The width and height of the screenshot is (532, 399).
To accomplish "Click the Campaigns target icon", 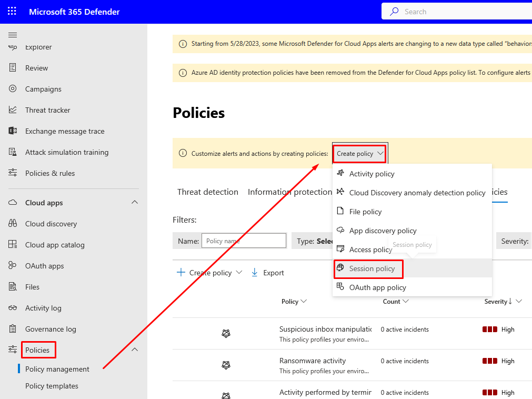I will click(x=13, y=89).
